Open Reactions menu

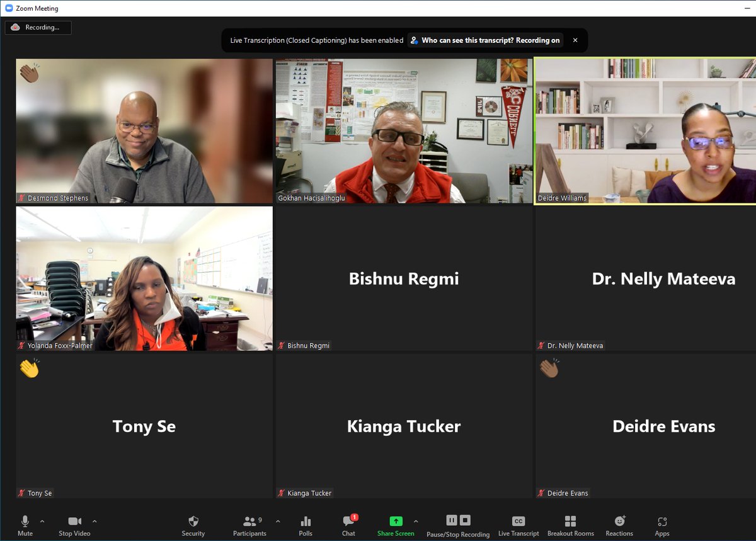coord(619,525)
